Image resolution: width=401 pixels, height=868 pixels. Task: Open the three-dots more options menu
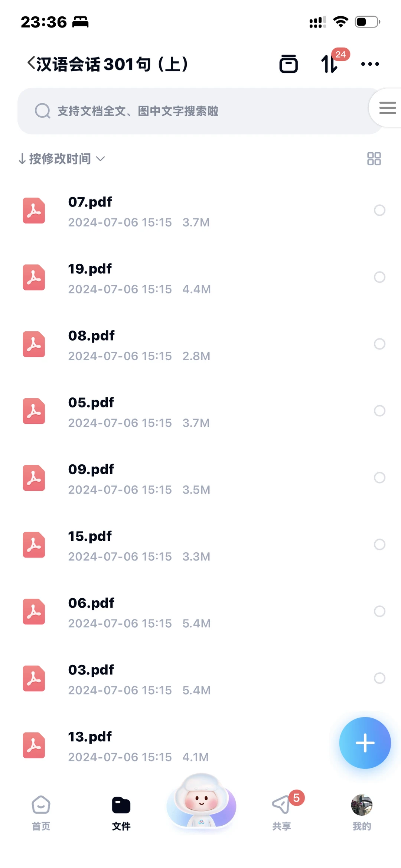370,64
